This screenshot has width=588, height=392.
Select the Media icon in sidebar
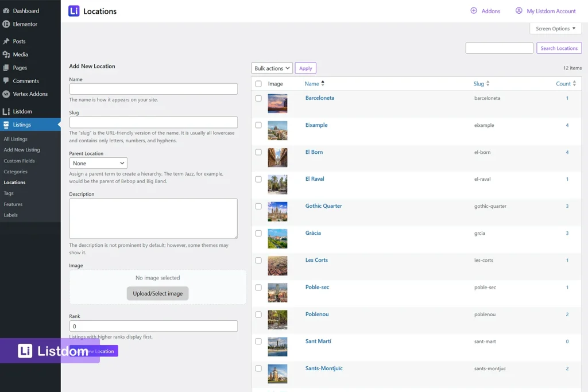tap(7, 55)
